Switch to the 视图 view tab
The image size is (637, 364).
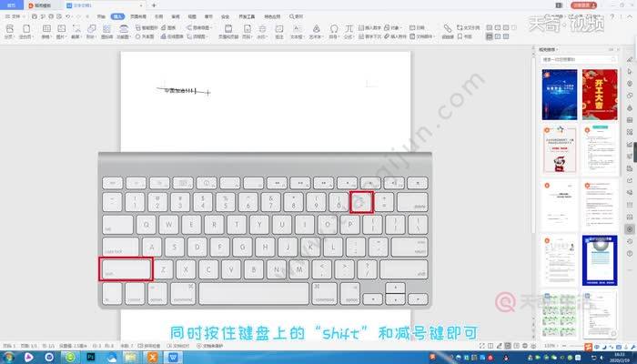click(192, 16)
